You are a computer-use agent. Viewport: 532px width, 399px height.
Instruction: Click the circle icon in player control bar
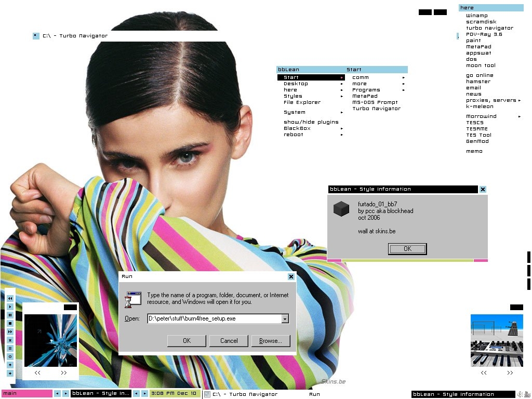click(10, 356)
